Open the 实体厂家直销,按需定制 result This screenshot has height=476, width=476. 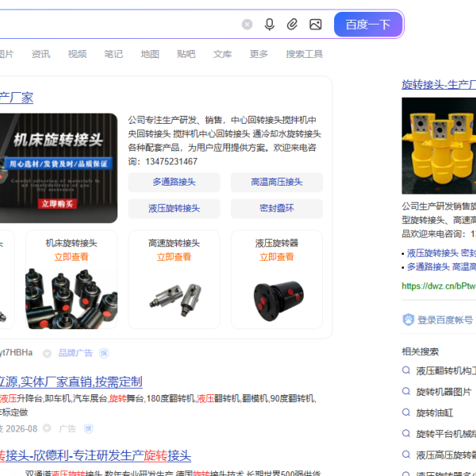click(x=71, y=382)
